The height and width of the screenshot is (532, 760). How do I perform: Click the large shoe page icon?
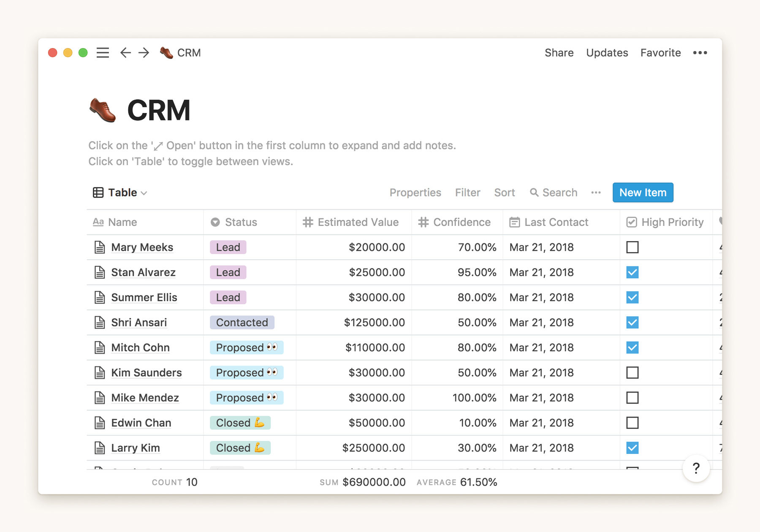click(103, 110)
